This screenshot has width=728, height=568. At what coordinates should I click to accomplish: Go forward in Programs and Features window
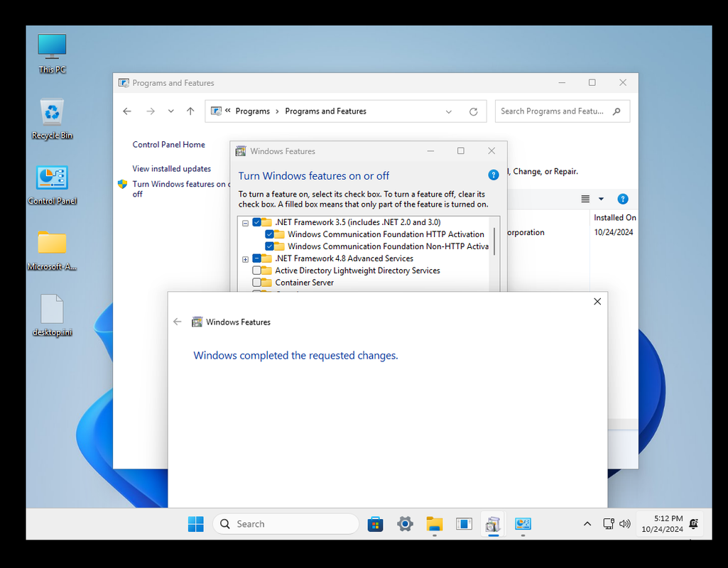[x=151, y=111]
